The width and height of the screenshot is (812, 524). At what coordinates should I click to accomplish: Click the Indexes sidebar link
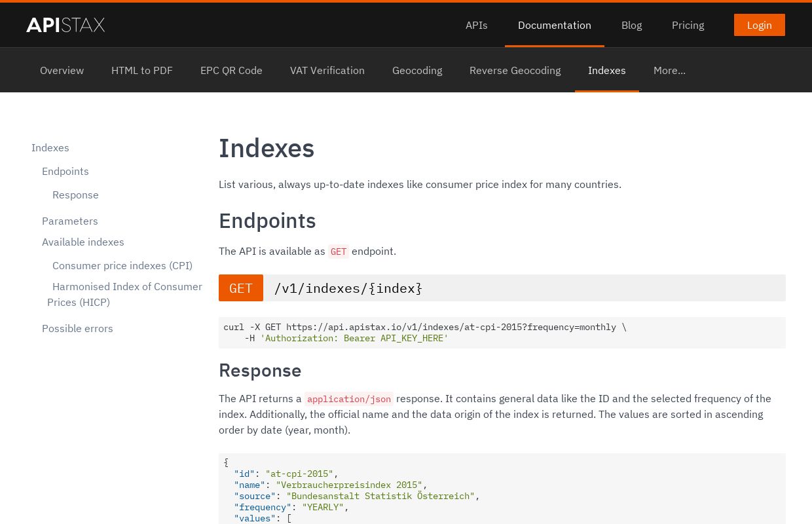coord(50,147)
